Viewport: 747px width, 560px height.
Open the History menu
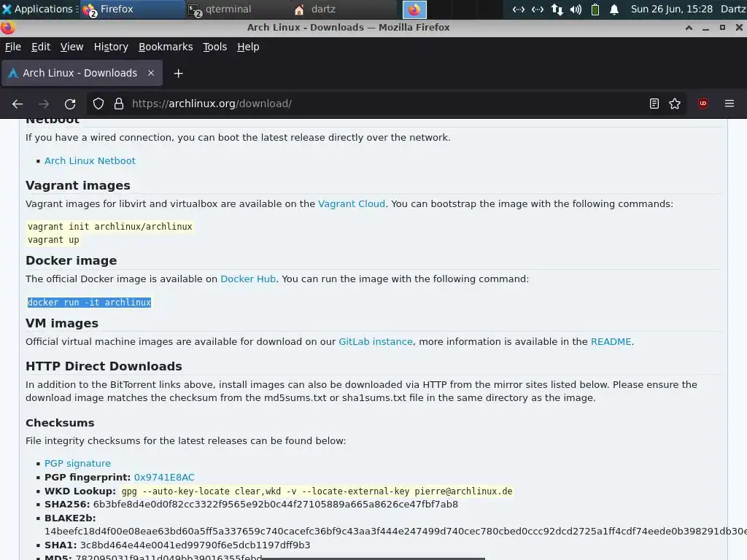[111, 47]
